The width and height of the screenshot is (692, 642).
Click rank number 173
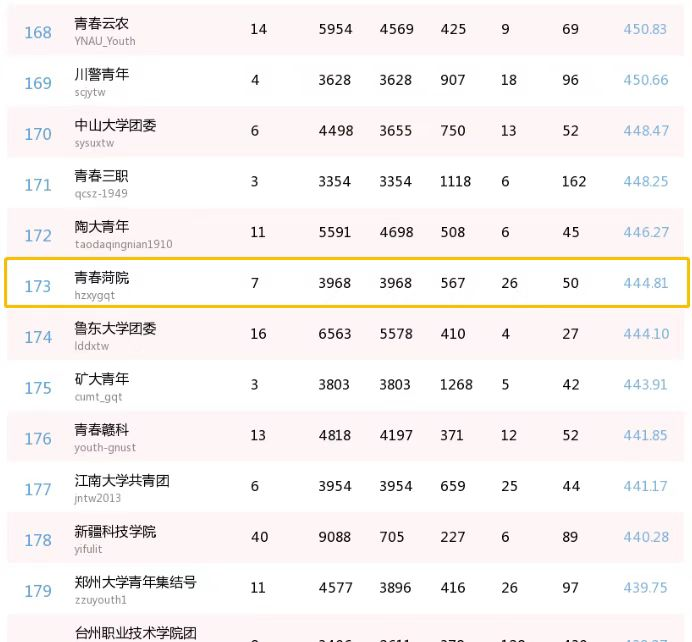point(38,286)
